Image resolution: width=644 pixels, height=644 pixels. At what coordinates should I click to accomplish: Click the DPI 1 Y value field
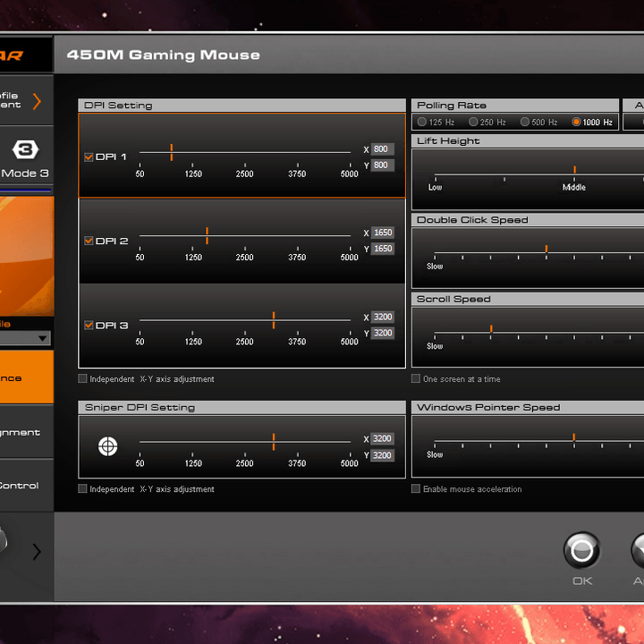coord(383,165)
